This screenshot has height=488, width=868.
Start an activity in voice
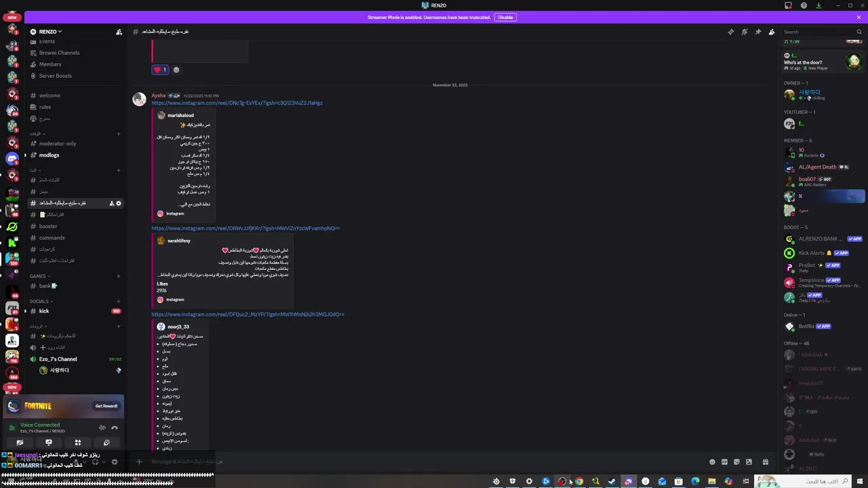click(77, 443)
